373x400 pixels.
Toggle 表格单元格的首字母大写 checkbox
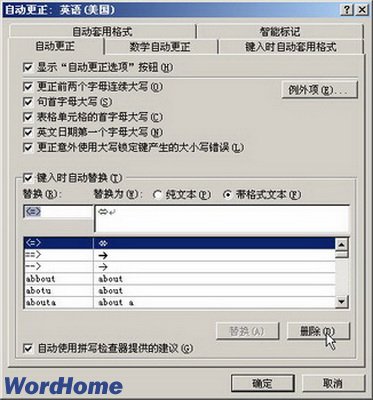coord(28,117)
